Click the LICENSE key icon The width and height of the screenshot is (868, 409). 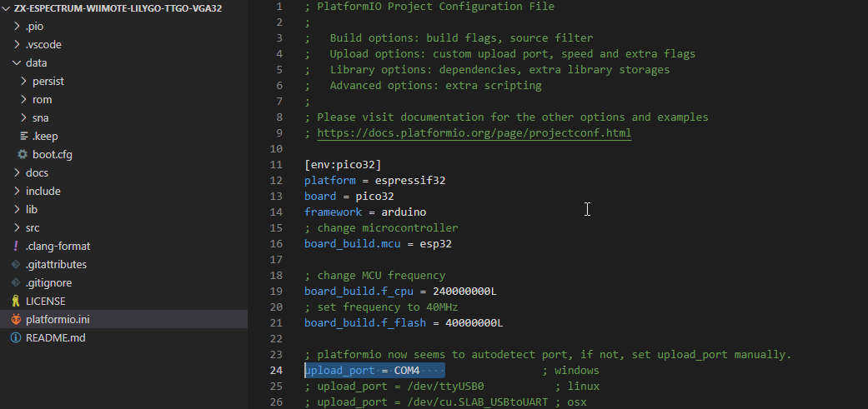[x=16, y=302]
